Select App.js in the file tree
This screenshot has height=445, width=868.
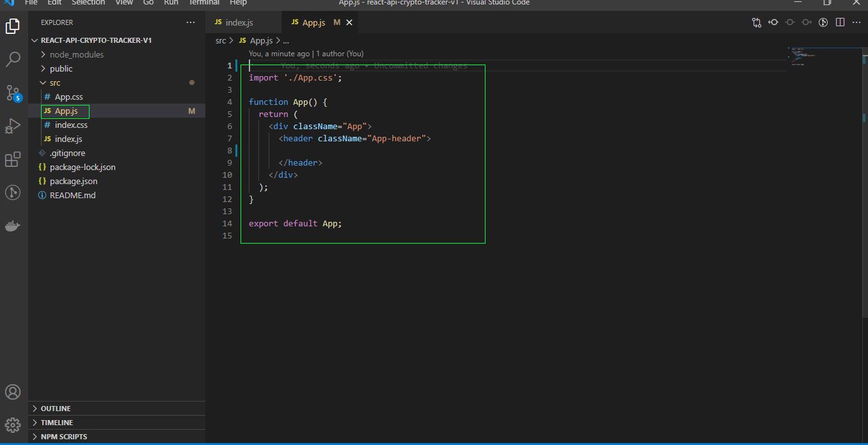[117, 111]
